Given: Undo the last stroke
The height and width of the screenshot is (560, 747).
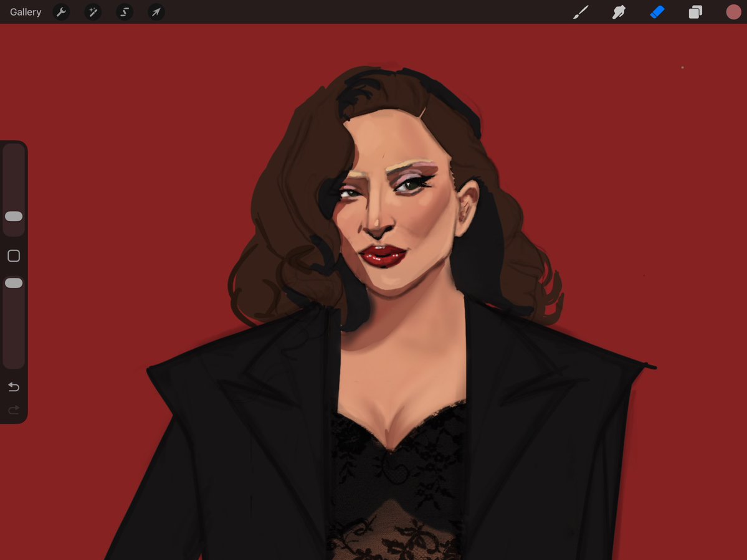Looking at the screenshot, I should [14, 387].
